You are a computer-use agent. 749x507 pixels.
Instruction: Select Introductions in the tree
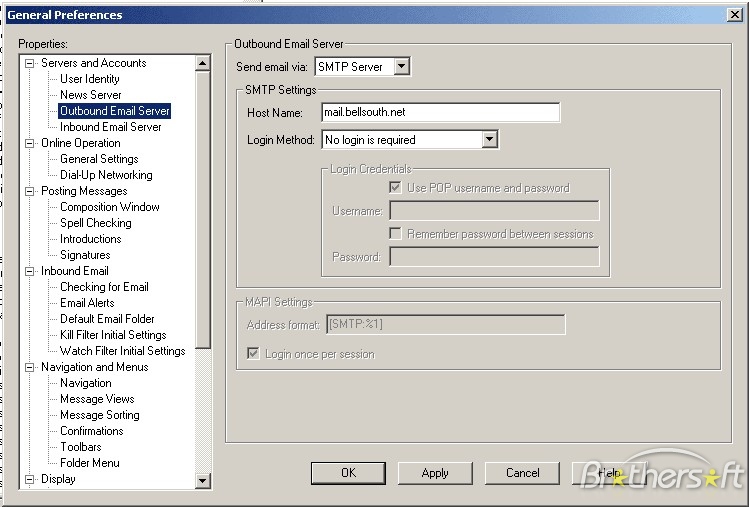pyautogui.click(x=91, y=239)
